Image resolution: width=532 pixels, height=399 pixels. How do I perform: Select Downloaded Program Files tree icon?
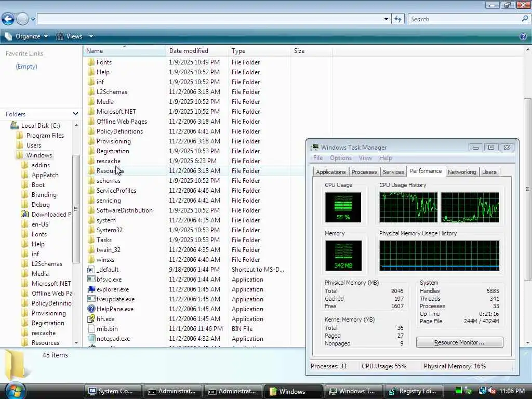click(24, 214)
